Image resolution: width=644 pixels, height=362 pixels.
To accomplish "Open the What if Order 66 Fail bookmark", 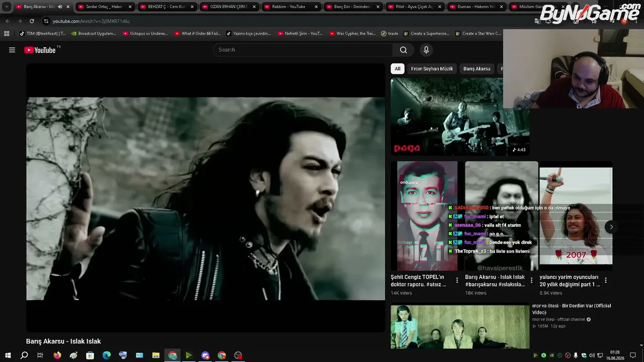I will point(197,34).
